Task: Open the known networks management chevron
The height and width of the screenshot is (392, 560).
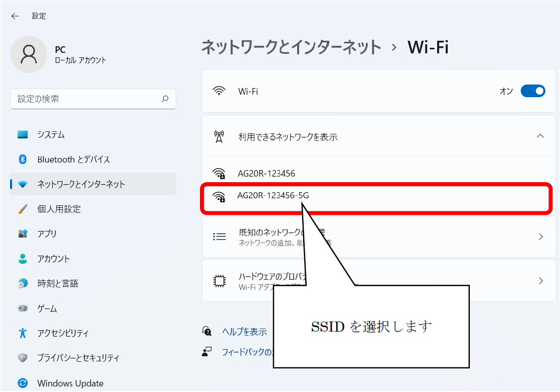Action: (x=540, y=237)
